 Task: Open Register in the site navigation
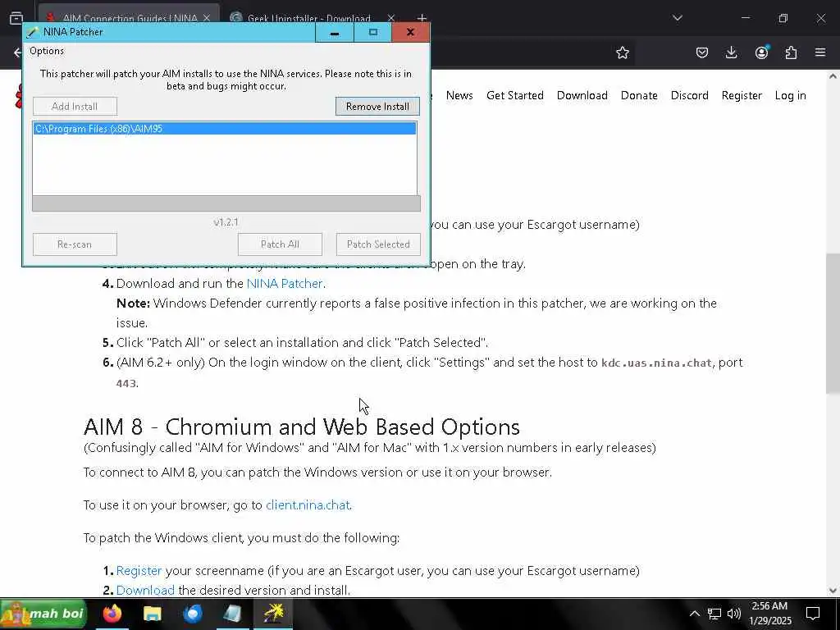[742, 95]
